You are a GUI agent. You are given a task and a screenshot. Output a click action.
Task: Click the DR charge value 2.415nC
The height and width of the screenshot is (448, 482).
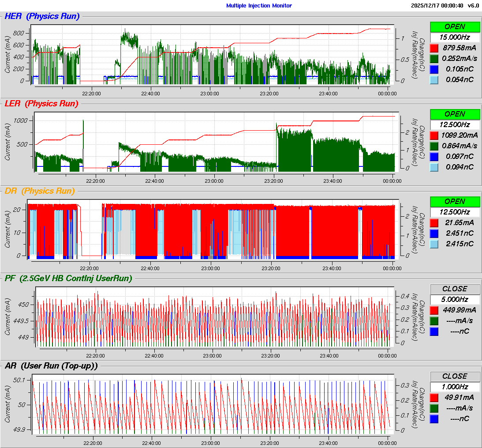coord(460,244)
